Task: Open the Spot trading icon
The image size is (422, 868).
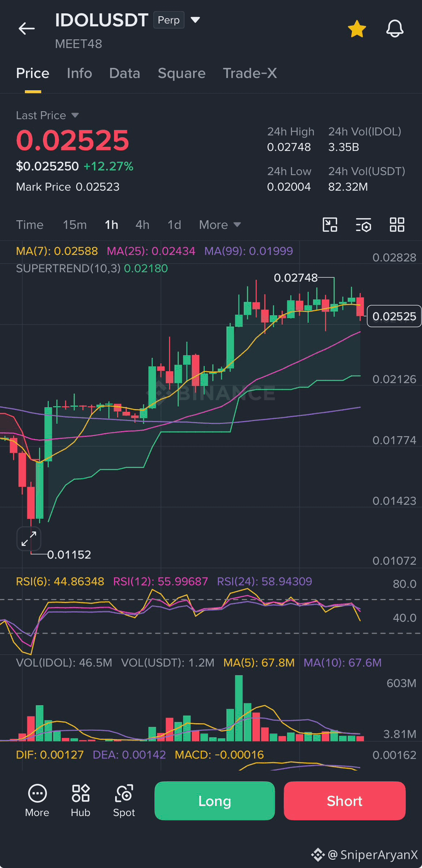Action: 124,801
